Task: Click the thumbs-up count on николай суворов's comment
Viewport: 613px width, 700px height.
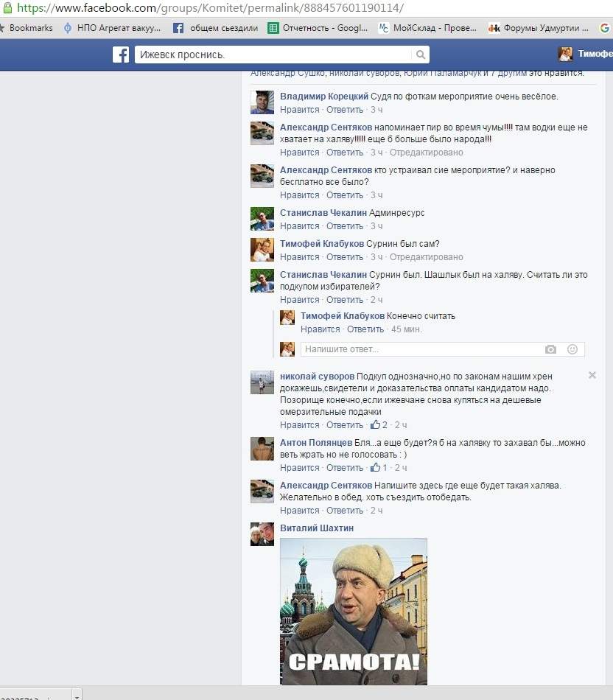Action: coord(379,425)
